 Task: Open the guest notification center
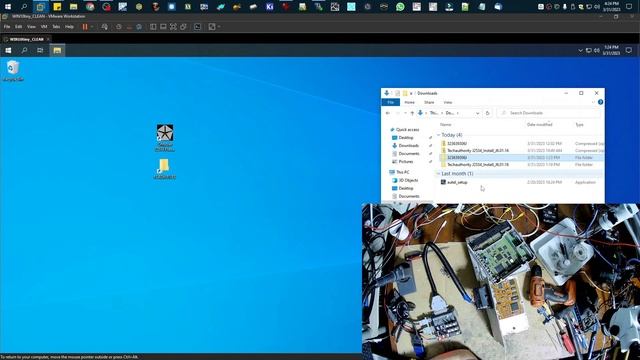[629, 50]
